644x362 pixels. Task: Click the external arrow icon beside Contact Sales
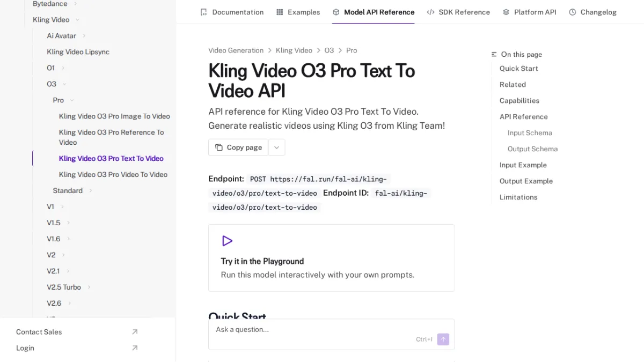click(135, 332)
